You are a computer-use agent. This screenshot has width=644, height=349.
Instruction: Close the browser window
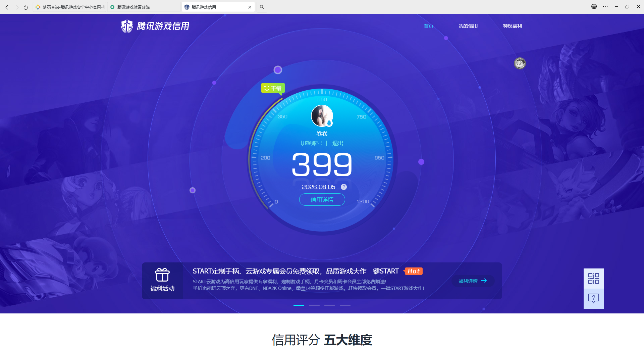click(x=638, y=6)
